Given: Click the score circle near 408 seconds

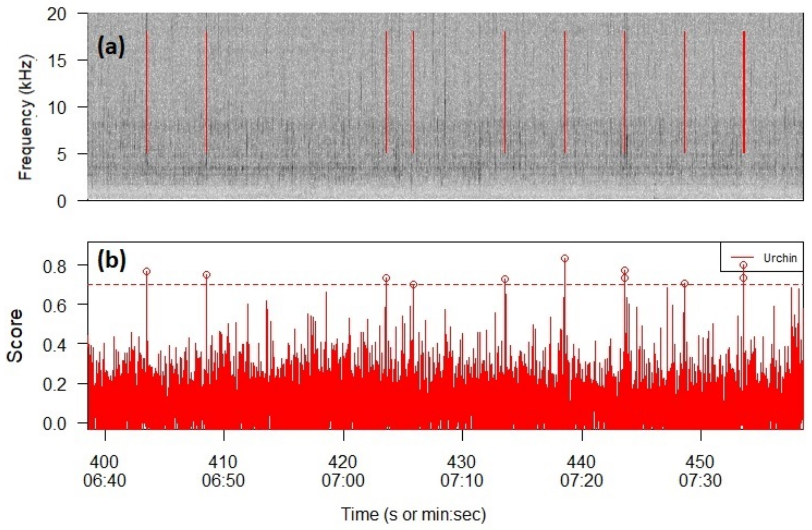Looking at the screenshot, I should (x=206, y=275).
